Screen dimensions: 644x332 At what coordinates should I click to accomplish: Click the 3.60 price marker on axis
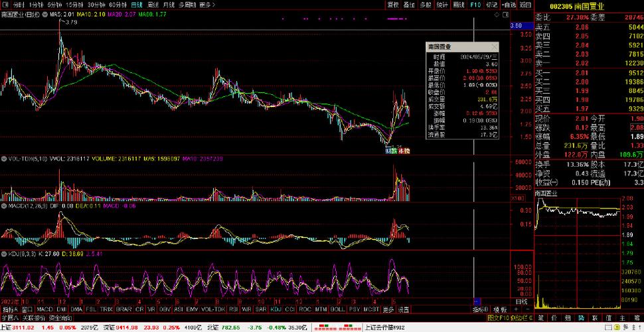pyautogui.click(x=516, y=26)
